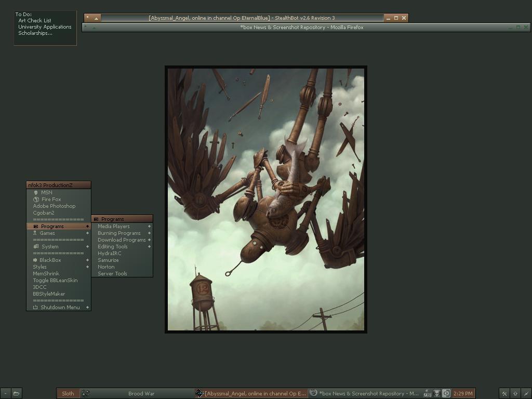Viewport: 532px width, 399px height.
Task: Open HydraIRC in the Programs submenu
Action: [x=110, y=254]
